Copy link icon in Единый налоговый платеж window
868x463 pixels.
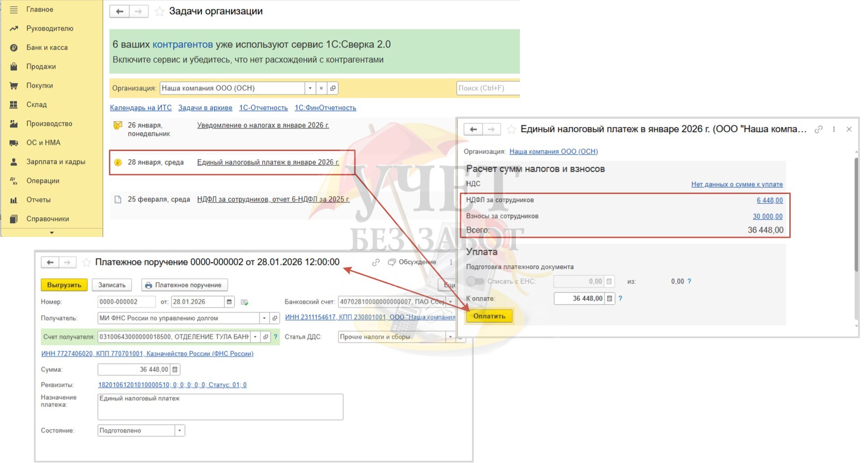[x=818, y=129]
